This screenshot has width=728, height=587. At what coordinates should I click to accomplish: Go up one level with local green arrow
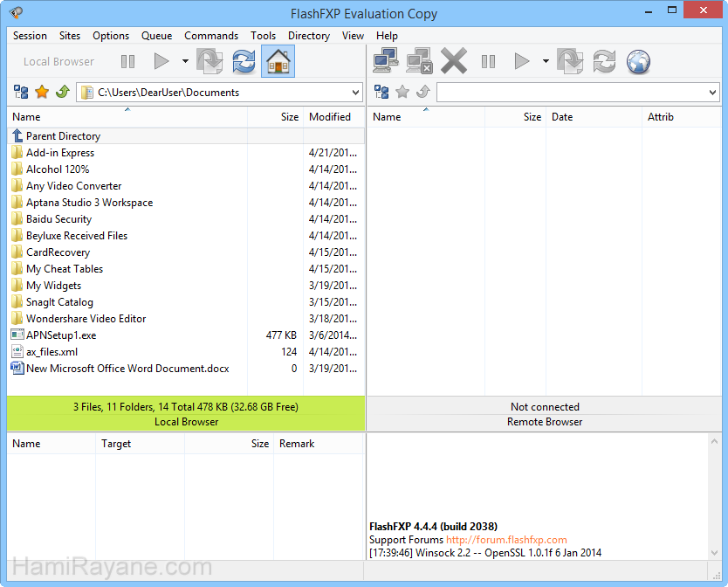63,92
